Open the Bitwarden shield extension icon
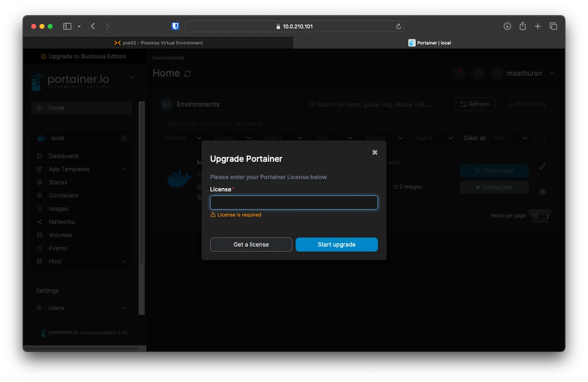Image resolution: width=588 pixels, height=382 pixels. [175, 26]
